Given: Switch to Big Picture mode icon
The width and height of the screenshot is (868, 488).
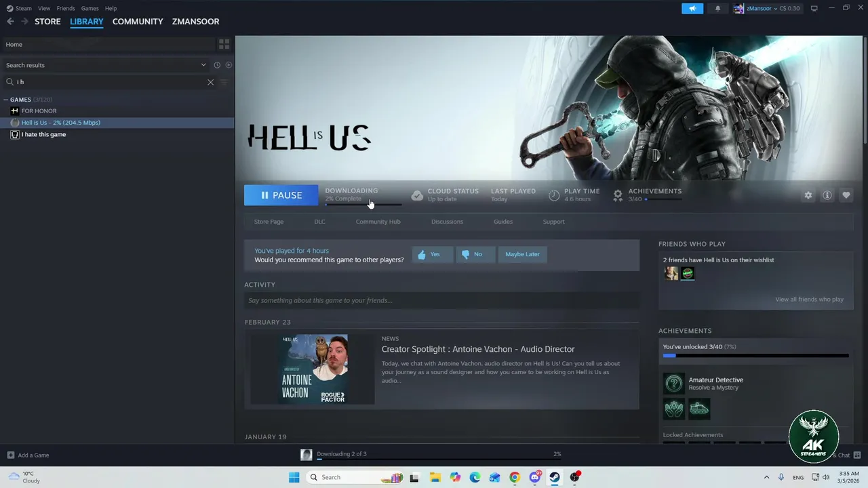Looking at the screenshot, I should 814,8.
